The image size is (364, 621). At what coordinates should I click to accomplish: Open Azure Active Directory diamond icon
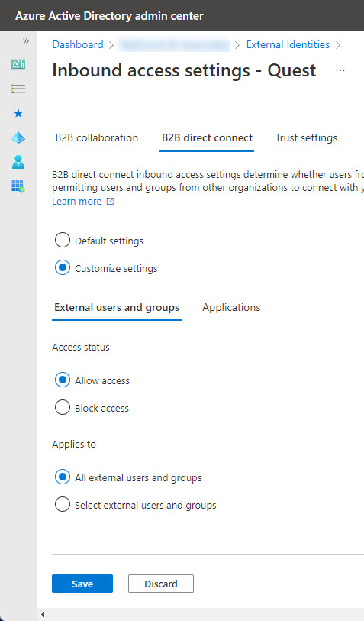point(18,137)
